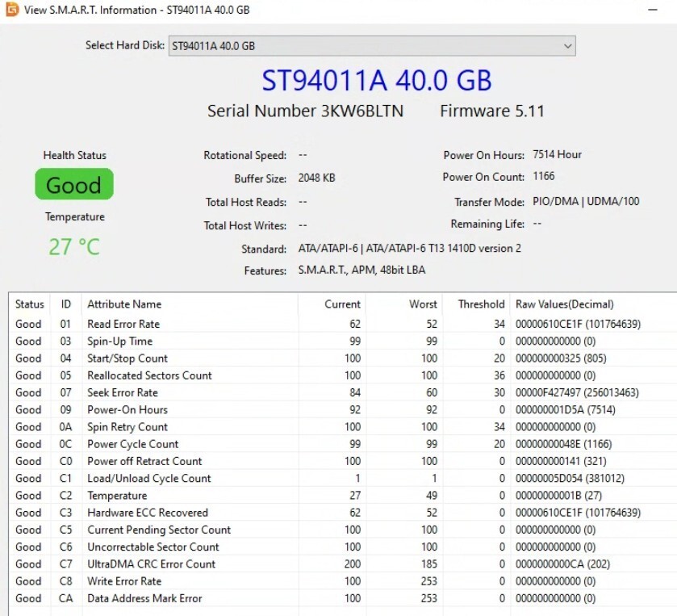Click raw value 00000000048E (1166)

(563, 444)
